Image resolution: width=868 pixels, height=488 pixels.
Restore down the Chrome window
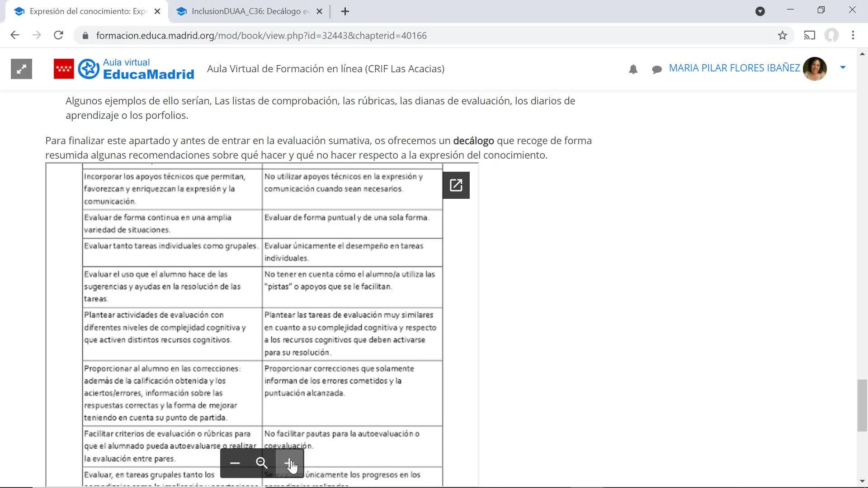click(821, 9)
